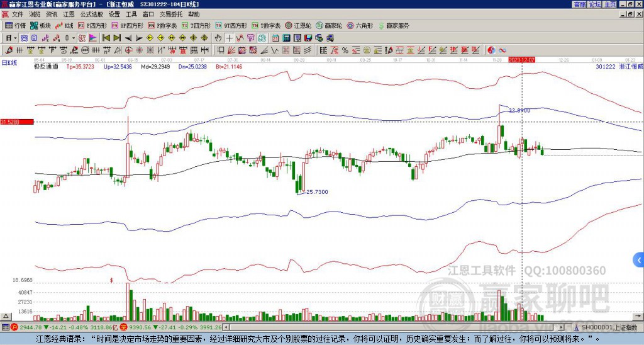This screenshot has width=644, height=345.
Task: Open the 江恩轮 Gann wheel
Action: click(x=298, y=25)
